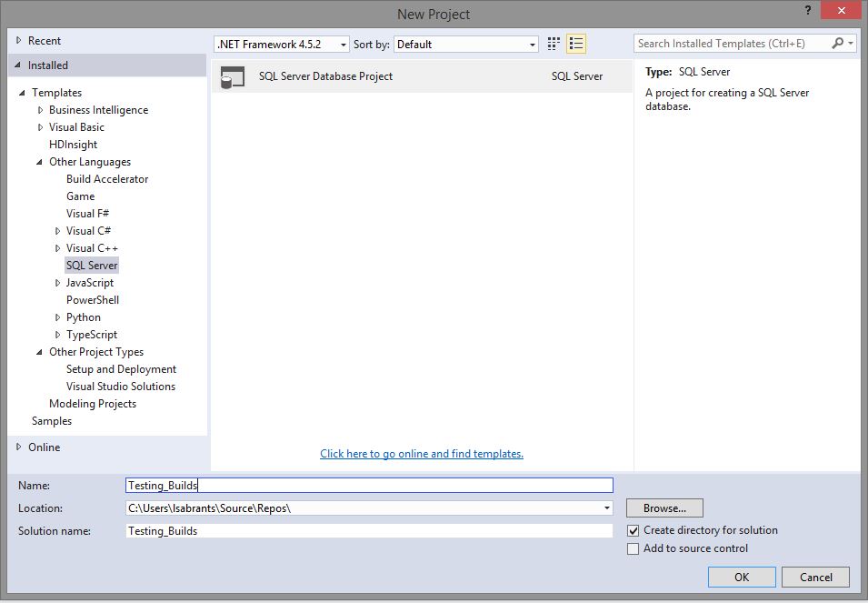Open the .NET Framework 4.5.2 dropdown
This screenshot has height=603, width=868.
pos(281,45)
